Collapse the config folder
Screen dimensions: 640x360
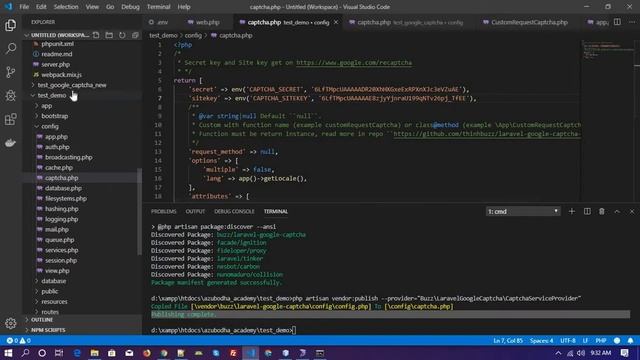click(x=50, y=126)
